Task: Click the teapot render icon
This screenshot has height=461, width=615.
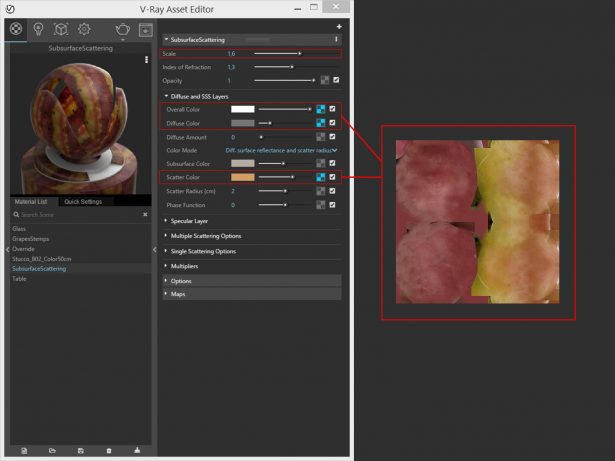Action: coord(123,29)
